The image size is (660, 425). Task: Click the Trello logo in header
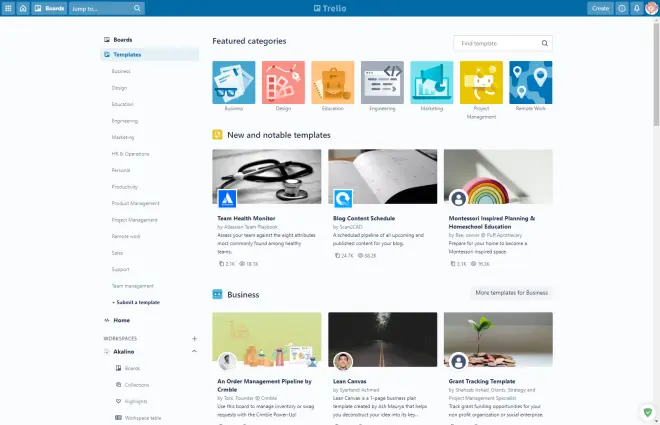click(330, 8)
